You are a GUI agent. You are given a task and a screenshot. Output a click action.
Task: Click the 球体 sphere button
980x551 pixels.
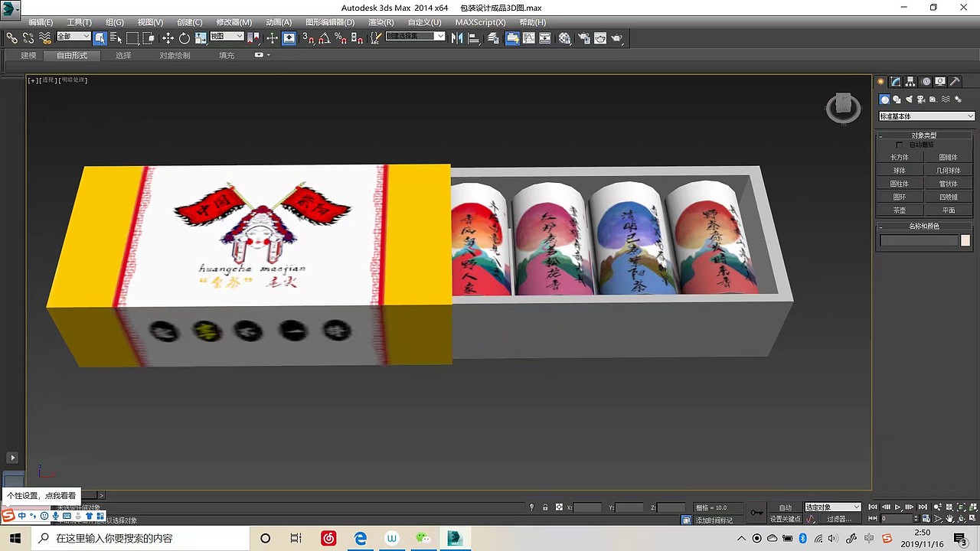coord(900,171)
